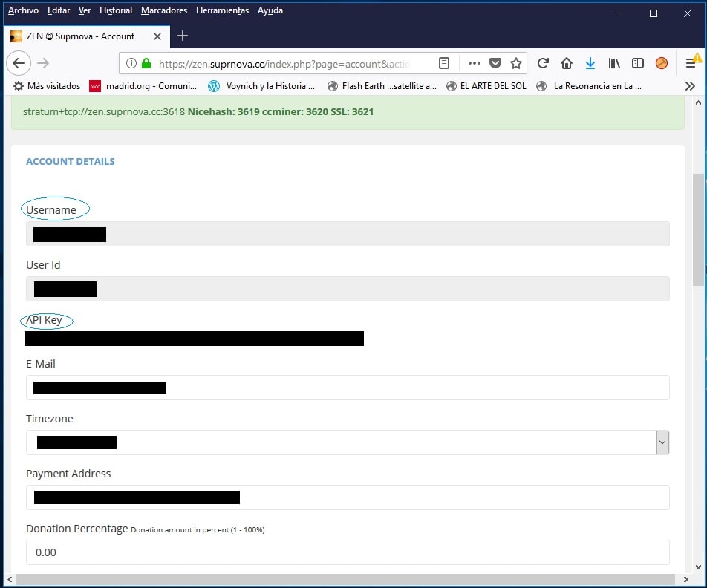Toggle reader view icon in address bar
Viewport: 707px width, 588px height.
coord(444,63)
